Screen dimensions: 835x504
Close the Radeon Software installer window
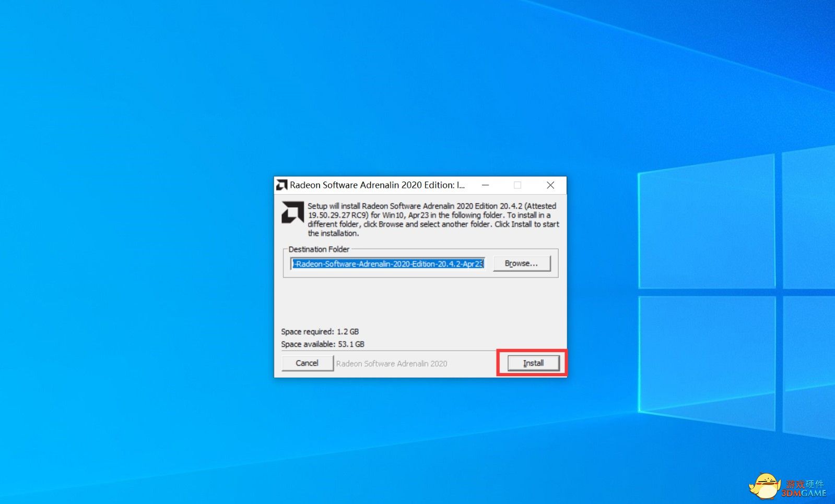pyautogui.click(x=550, y=185)
